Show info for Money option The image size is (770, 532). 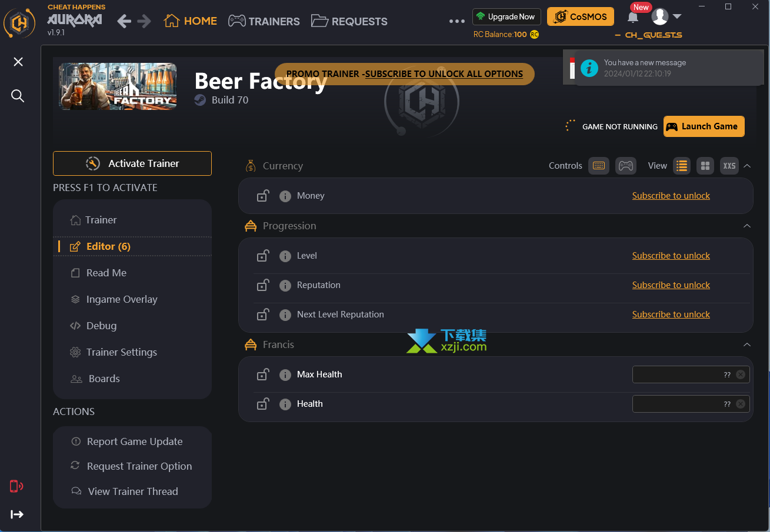tap(285, 196)
